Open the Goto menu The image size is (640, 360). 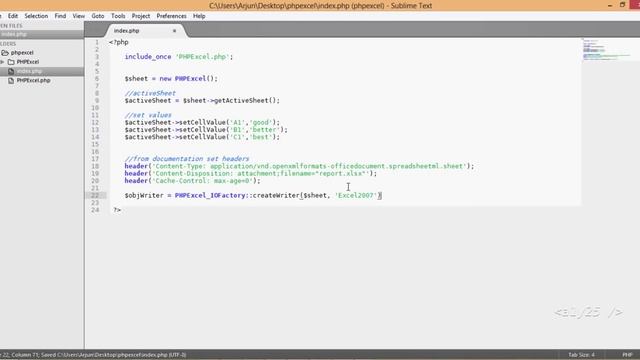point(98,16)
